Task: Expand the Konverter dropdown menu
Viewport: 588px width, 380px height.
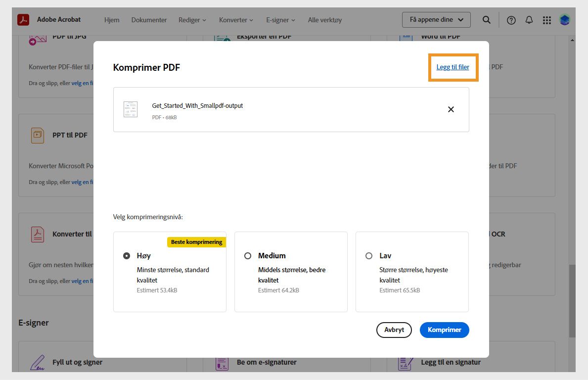Action: [x=236, y=20]
